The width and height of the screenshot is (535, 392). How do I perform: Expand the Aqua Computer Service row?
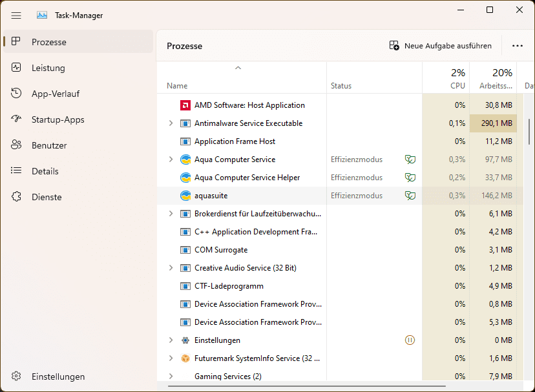[171, 160]
